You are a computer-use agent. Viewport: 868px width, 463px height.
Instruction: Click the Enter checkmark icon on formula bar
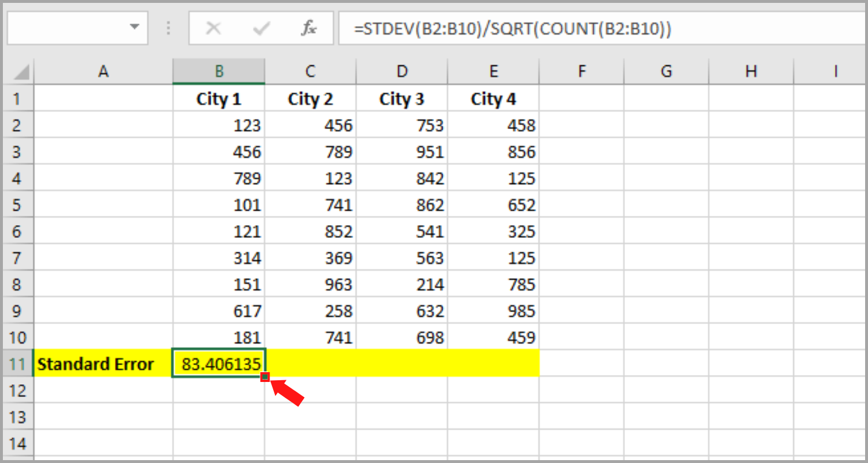coord(262,28)
